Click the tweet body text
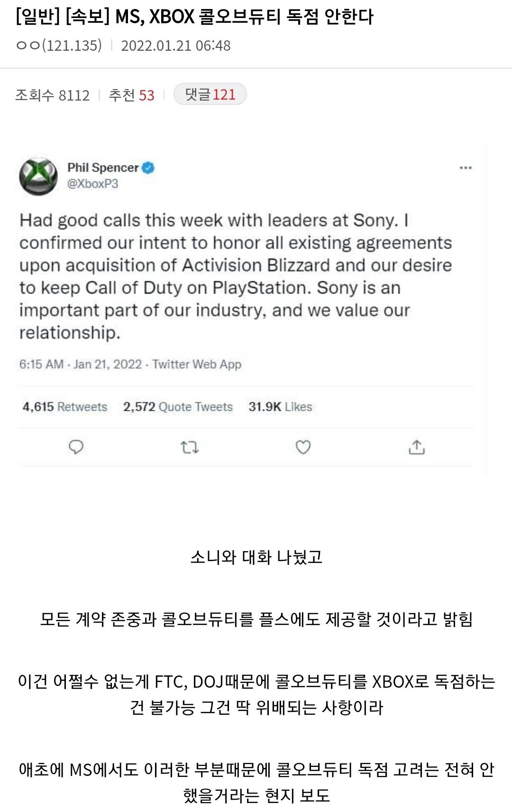The image size is (512, 812). coord(236,276)
